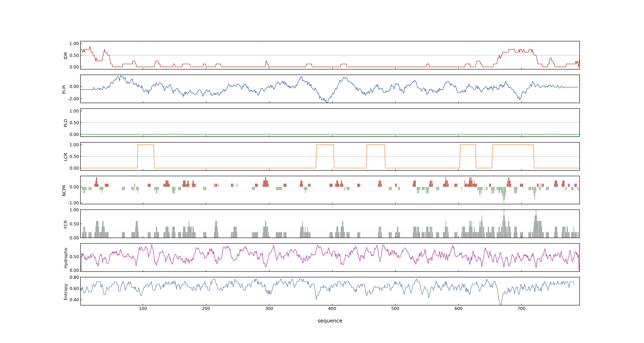The image size is (644, 343).
Task: Click the FCR y-axis label
Action: [66, 224]
